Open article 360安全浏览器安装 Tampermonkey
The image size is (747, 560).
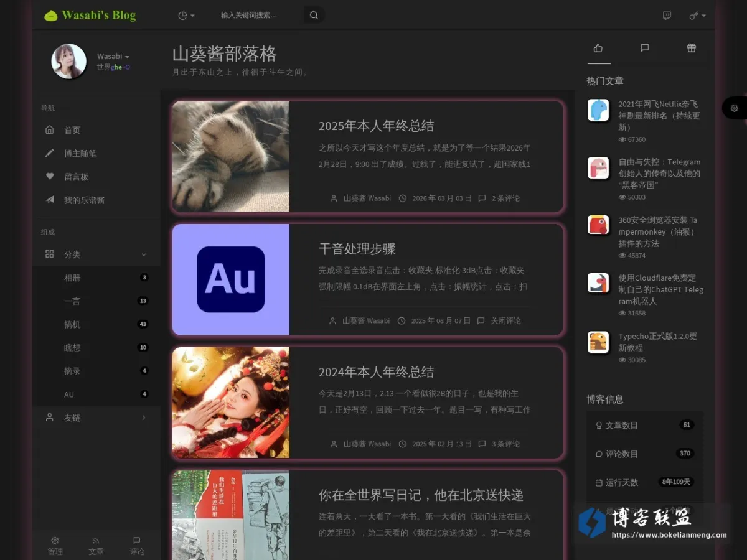click(x=658, y=231)
